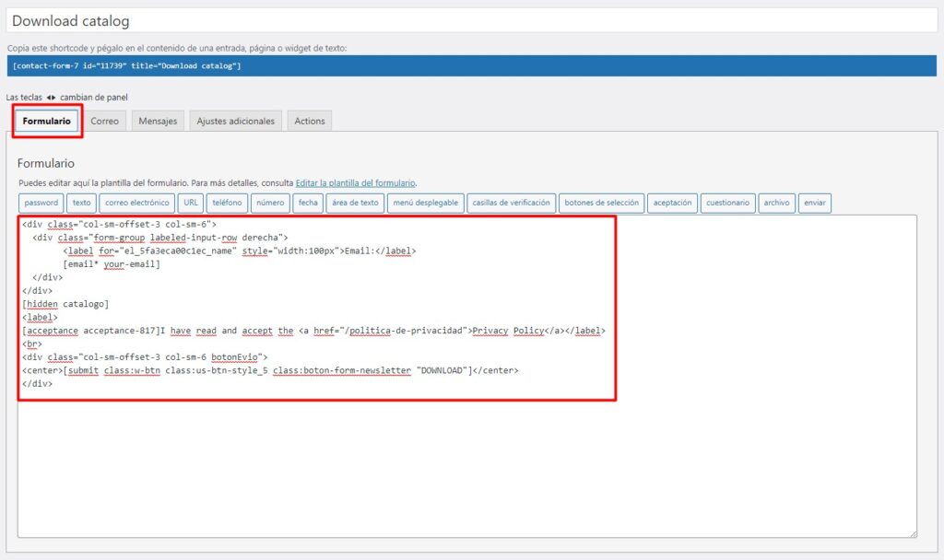The image size is (944, 560).
Task: Open the Correo tab
Action: [x=104, y=121]
